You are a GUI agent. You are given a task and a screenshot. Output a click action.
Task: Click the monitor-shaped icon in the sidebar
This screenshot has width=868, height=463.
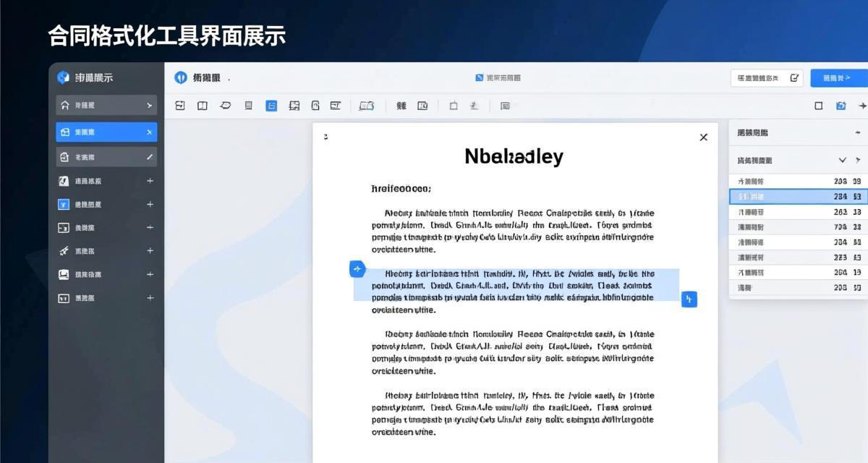(64, 274)
